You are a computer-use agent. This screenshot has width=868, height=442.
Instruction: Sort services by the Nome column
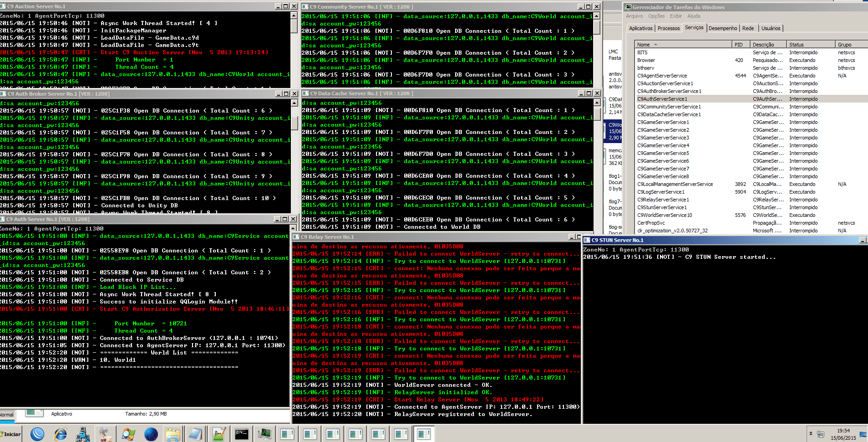[684, 45]
